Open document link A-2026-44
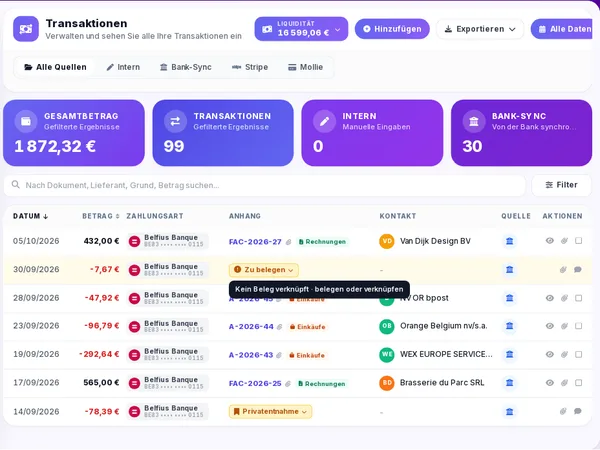The height and width of the screenshot is (450, 600). 251,327
